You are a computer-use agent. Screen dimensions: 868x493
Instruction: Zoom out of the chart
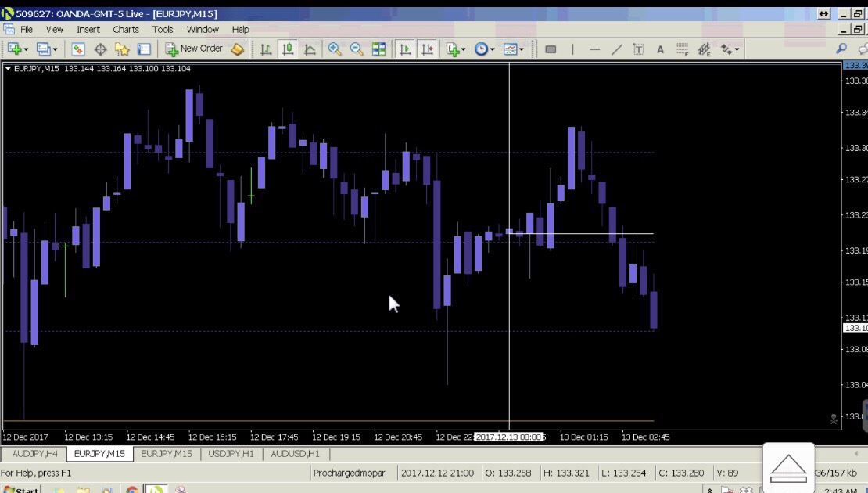click(357, 49)
